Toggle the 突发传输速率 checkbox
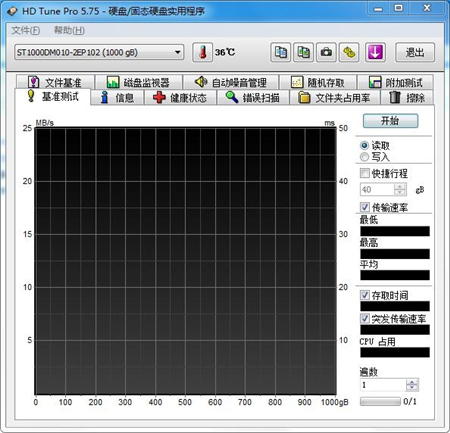This screenshot has width=450, height=433. 365,318
